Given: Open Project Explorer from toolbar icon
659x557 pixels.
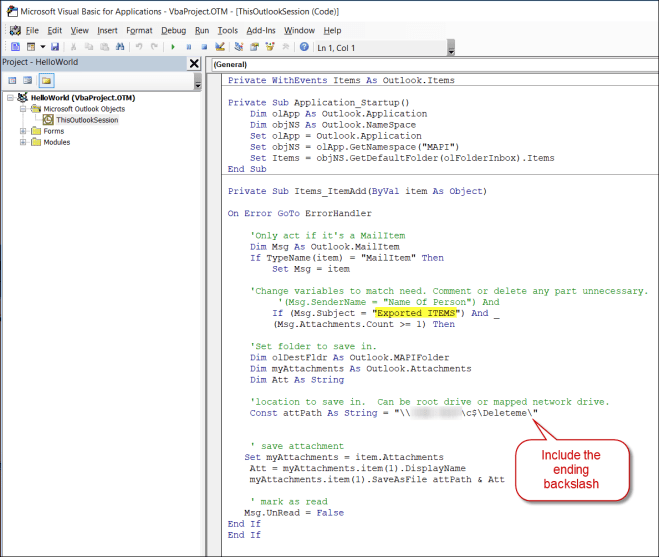Looking at the screenshot, I should click(x=239, y=47).
